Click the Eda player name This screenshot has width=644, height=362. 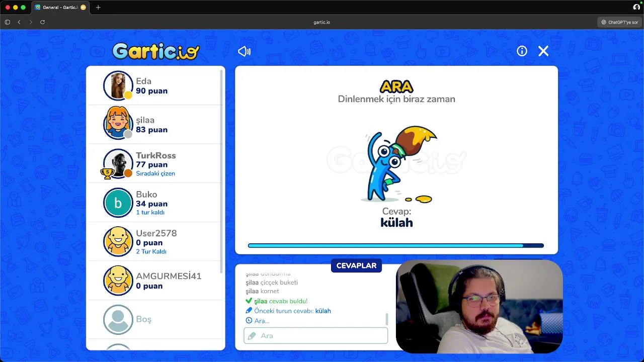(143, 81)
